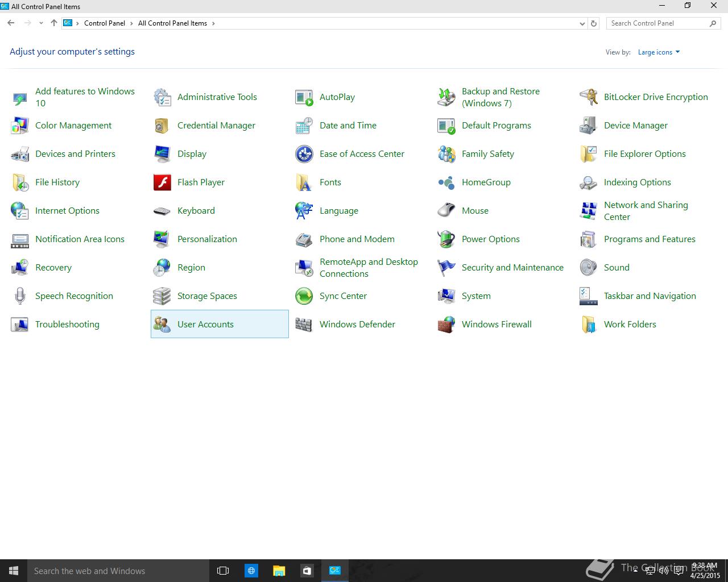
Task: Open Task View on the taskbar
Action: coord(223,571)
